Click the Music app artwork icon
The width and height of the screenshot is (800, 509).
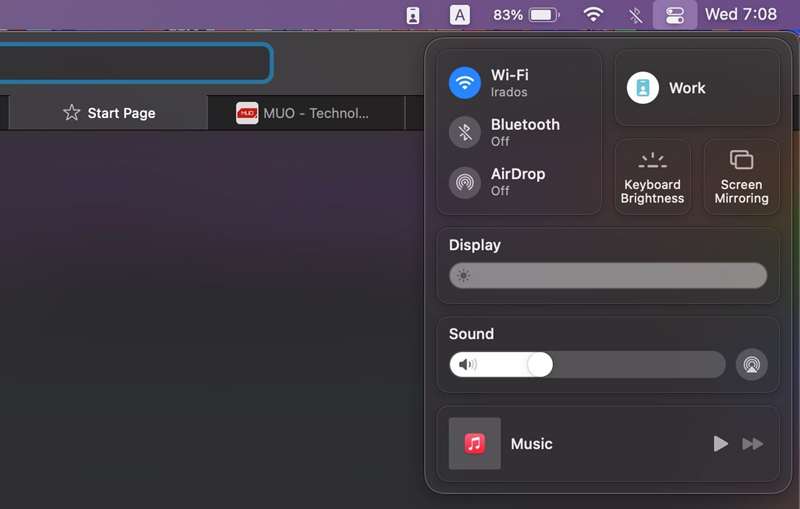(x=475, y=444)
